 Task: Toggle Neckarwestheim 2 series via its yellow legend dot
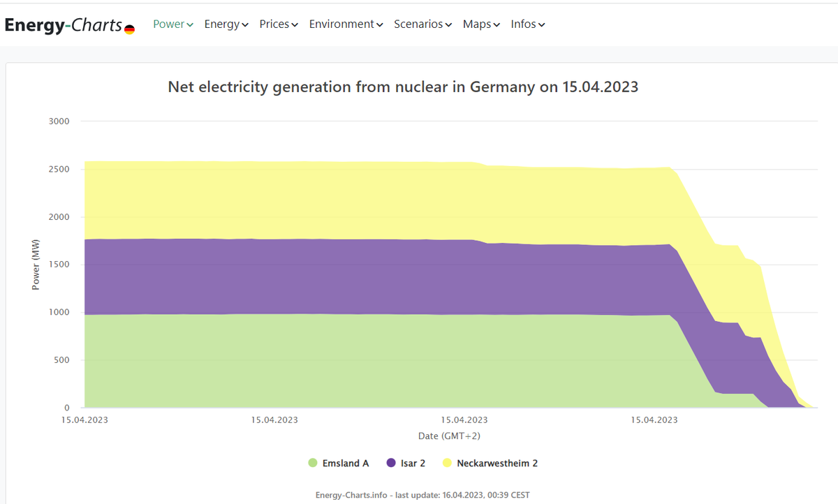click(446, 463)
